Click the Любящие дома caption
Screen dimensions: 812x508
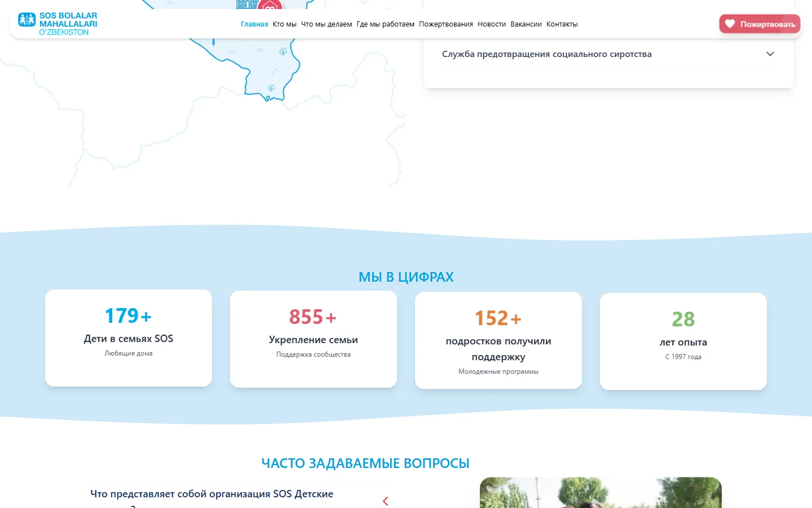(129, 353)
